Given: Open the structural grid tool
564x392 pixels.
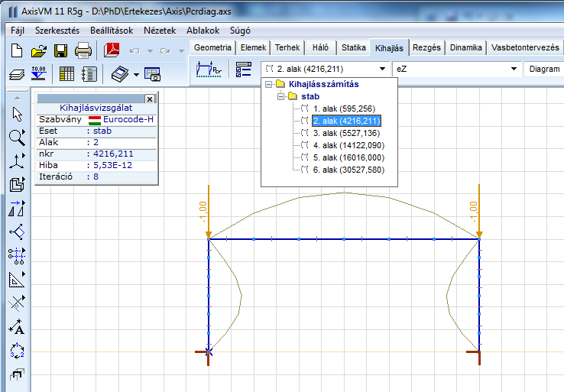Looking at the screenshot, I should pos(17,256).
